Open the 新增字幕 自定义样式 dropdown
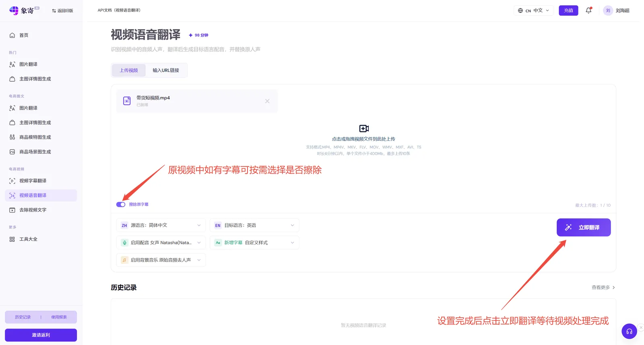 254,242
